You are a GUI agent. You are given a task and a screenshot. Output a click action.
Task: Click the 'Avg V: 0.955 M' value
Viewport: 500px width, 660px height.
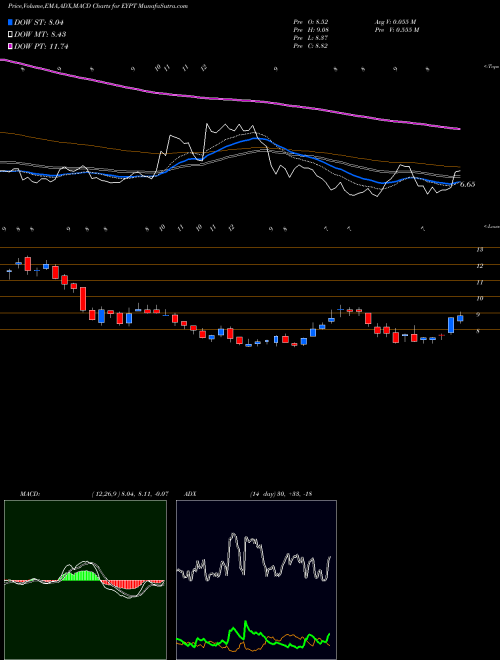(395, 22)
